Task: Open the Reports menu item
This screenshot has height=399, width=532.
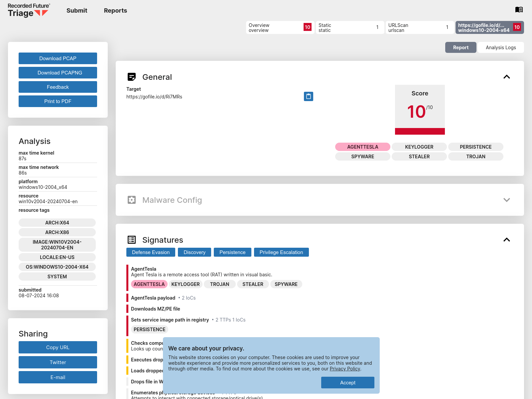Action: pyautogui.click(x=115, y=10)
